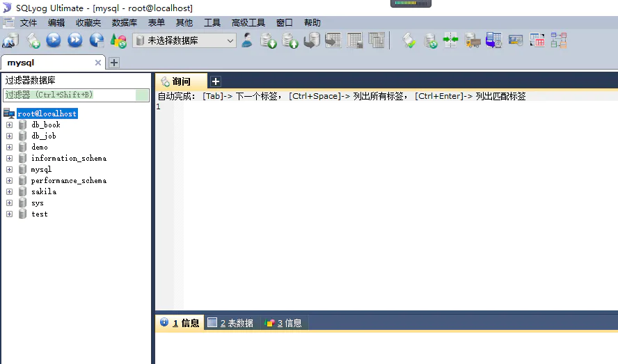Click the database icon with green down arrow
618x364 pixels.
click(269, 40)
